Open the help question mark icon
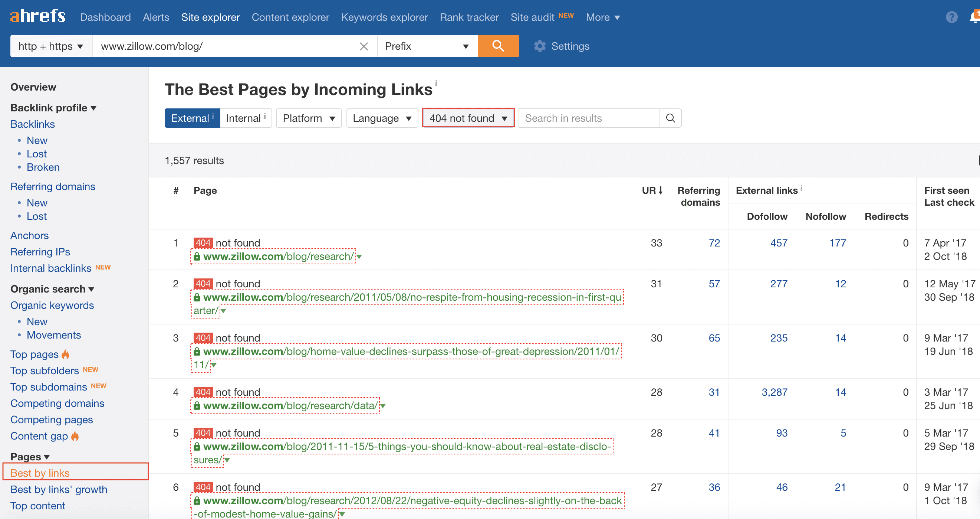Screen dimensions: 980x519 click(951, 17)
